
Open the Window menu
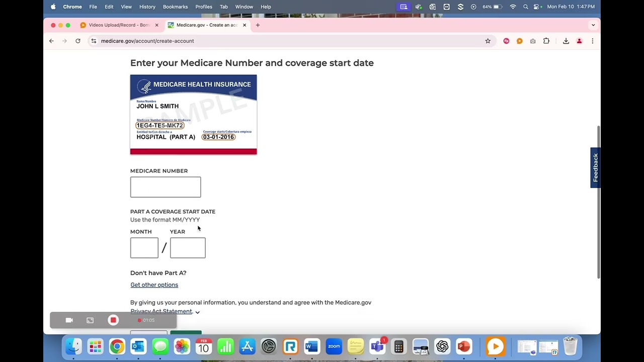[244, 7]
